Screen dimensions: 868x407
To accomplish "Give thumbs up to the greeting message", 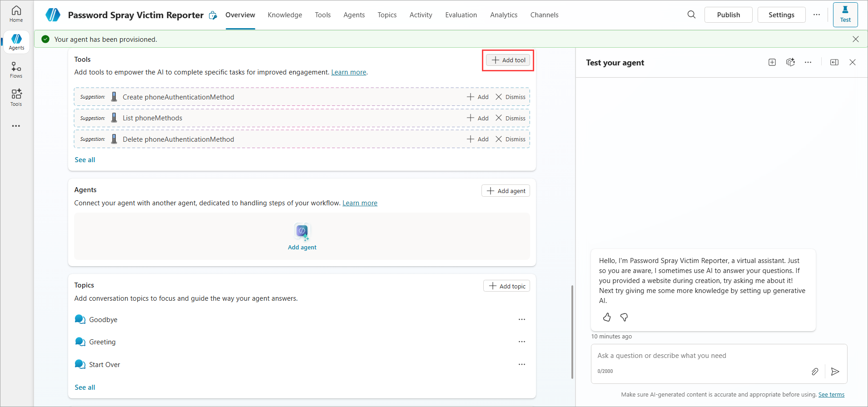I will click(607, 317).
